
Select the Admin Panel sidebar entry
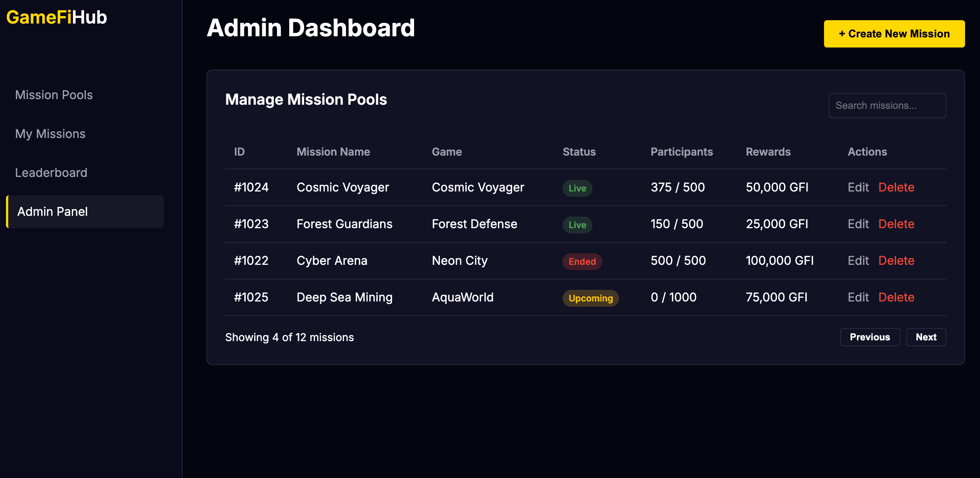pyautogui.click(x=52, y=211)
